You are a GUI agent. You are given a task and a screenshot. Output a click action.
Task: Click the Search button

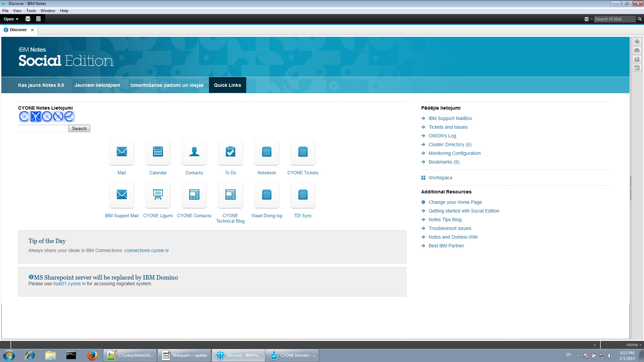pyautogui.click(x=79, y=128)
